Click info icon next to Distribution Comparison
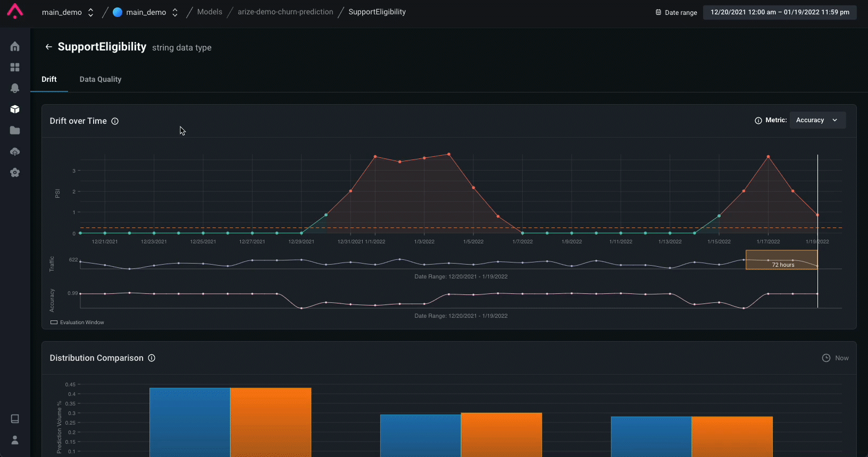The width and height of the screenshot is (868, 457). click(x=152, y=358)
